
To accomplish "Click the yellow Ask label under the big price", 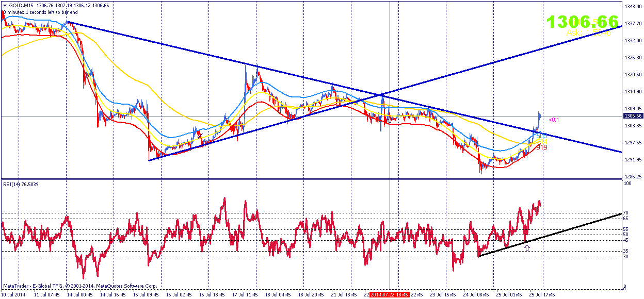I will click(588, 33).
